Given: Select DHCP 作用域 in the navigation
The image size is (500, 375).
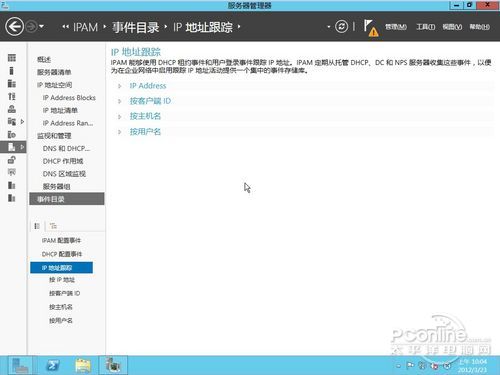Looking at the screenshot, I should [x=63, y=161].
